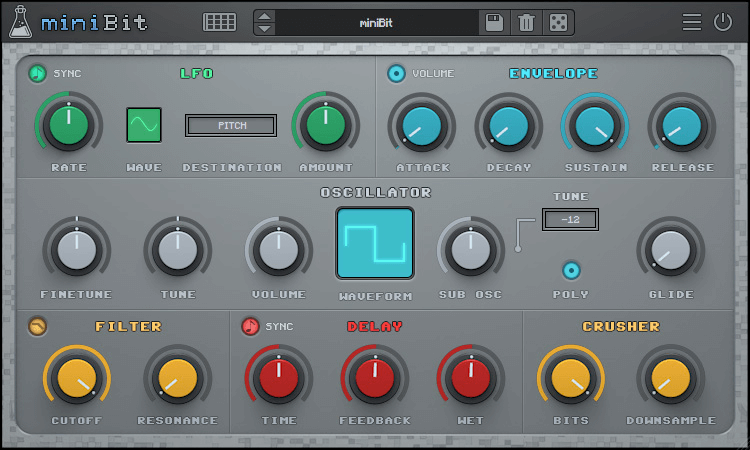Click the filter Cutoff knob
The height and width of the screenshot is (450, 750).
coord(76,380)
